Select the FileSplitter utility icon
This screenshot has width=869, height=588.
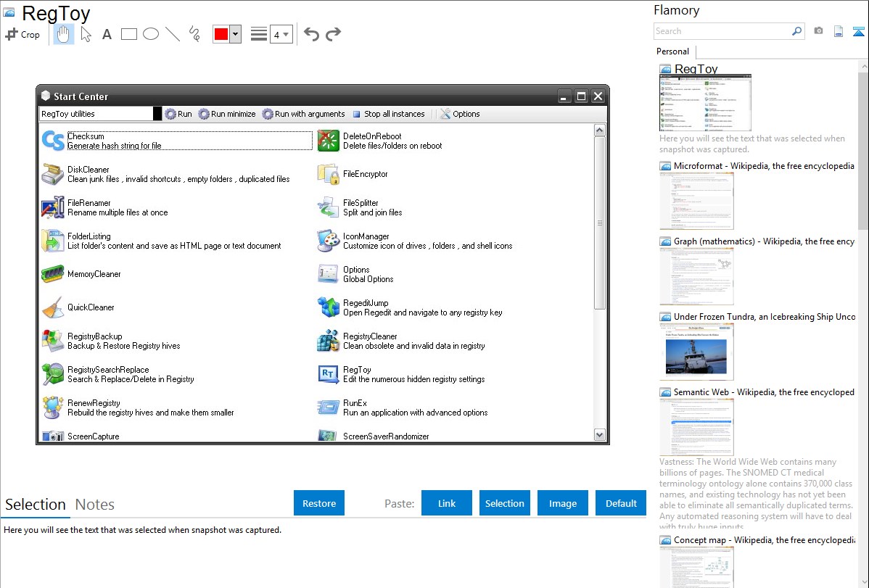click(328, 207)
